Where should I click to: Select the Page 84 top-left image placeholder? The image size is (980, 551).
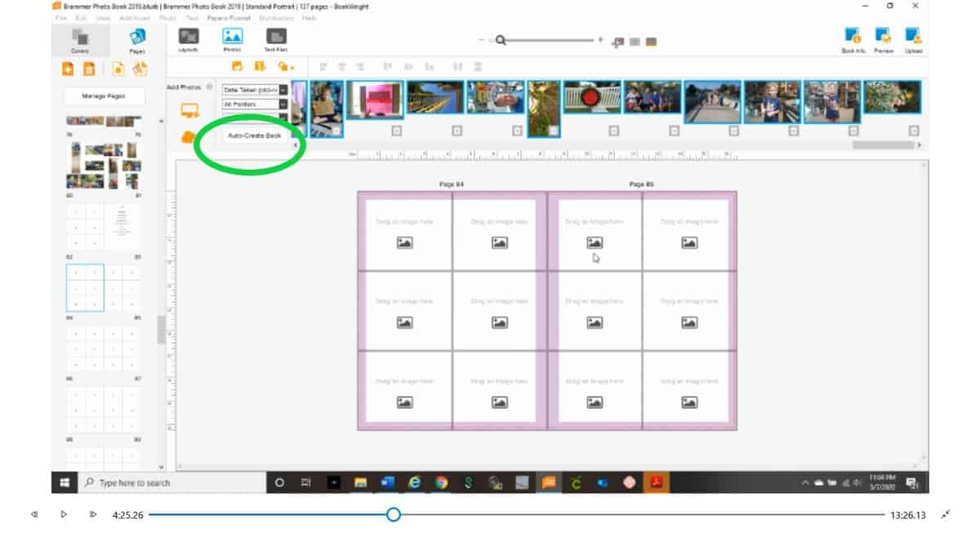(x=404, y=234)
